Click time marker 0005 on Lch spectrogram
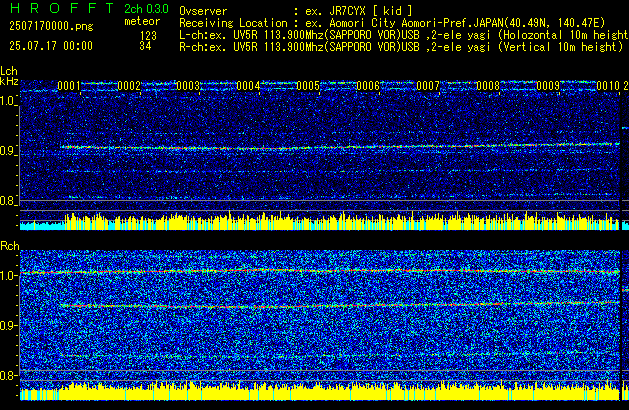Screen dimensions: 629x410 (308, 86)
